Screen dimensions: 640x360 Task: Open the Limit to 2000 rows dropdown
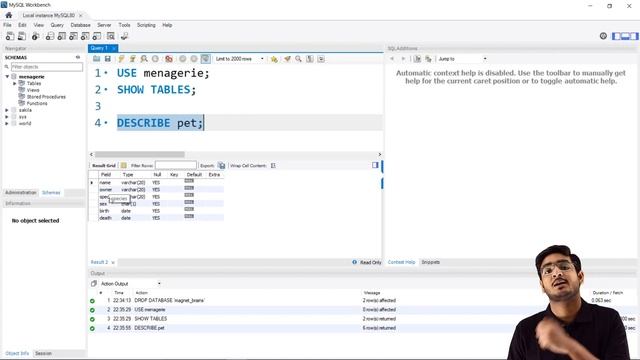coord(240,59)
